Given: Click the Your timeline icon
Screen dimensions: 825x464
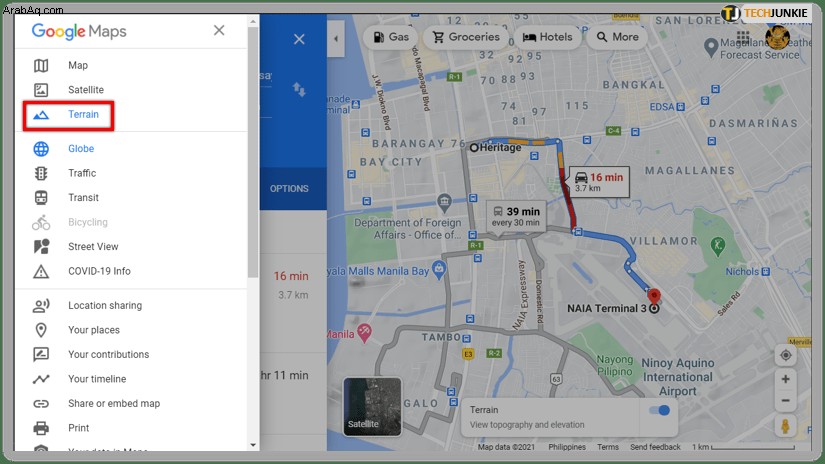Looking at the screenshot, I should point(41,379).
